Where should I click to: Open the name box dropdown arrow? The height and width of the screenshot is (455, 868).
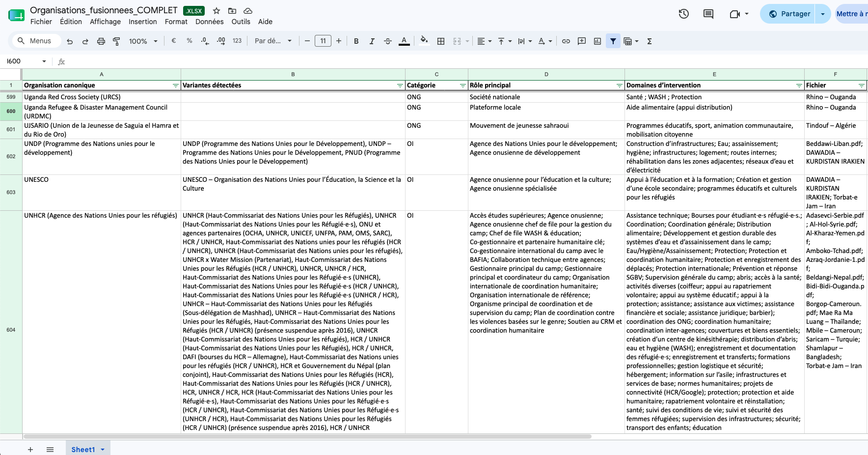44,61
